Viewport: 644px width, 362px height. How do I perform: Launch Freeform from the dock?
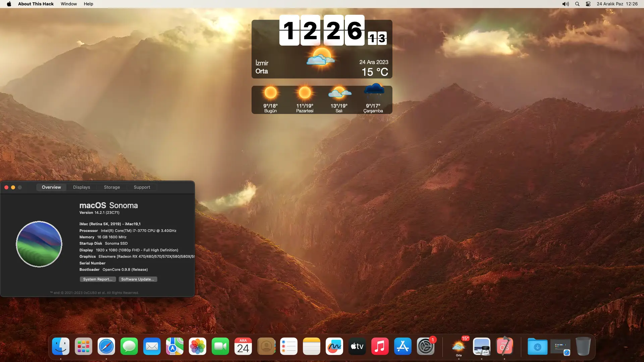click(x=334, y=346)
